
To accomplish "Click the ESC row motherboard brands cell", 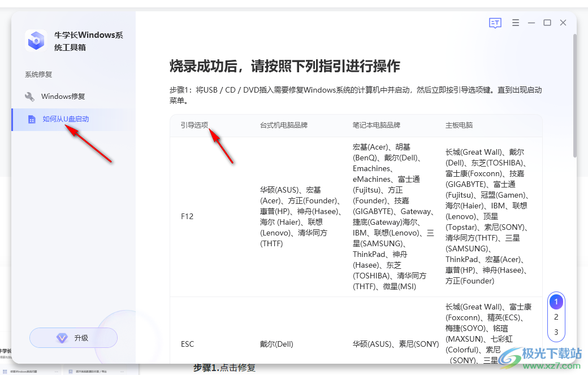I will (x=488, y=333).
